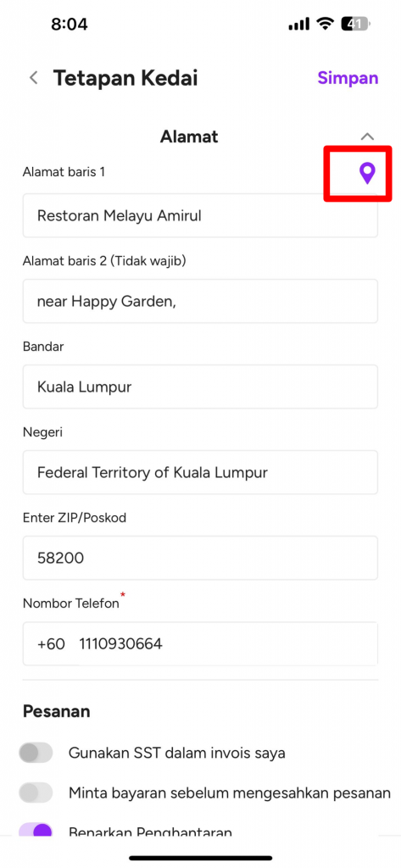Tap the 8:04 clock in status bar

(x=70, y=25)
